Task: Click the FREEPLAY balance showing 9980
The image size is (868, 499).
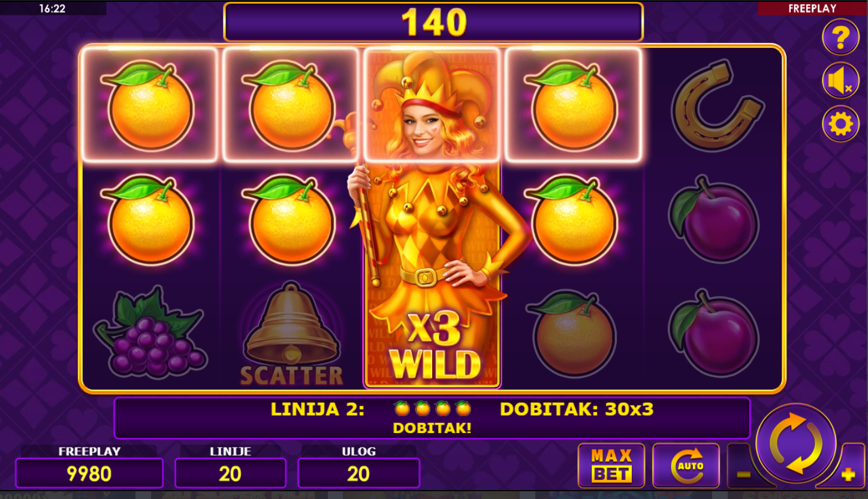Action: [89, 473]
